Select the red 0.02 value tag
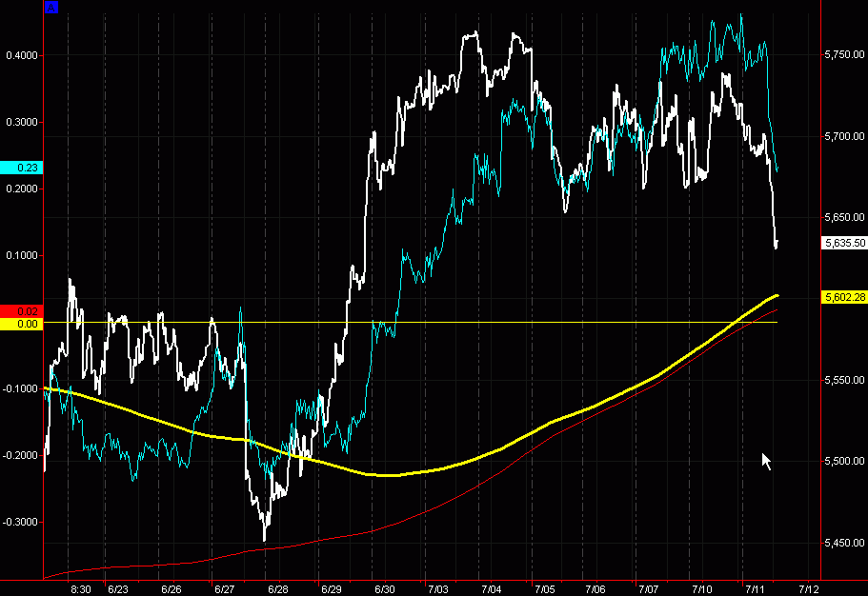 point(22,311)
